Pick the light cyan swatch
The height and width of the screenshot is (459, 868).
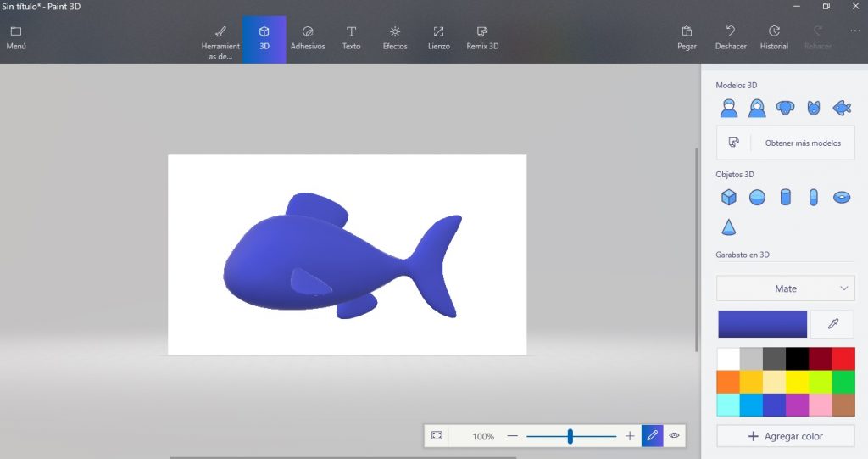728,405
